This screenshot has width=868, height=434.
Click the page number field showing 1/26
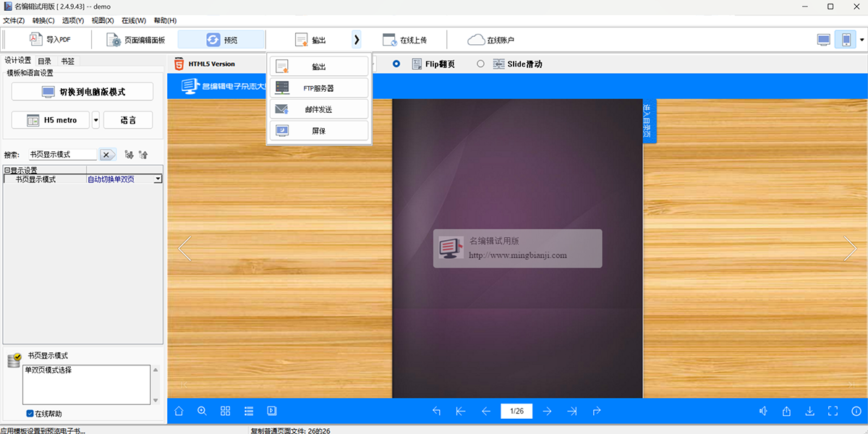pos(516,411)
